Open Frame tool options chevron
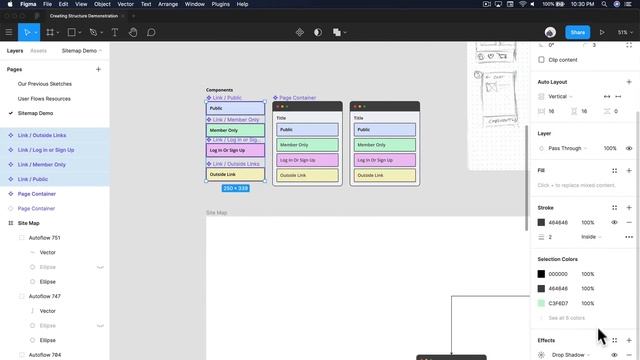The image size is (640, 360). [58, 33]
